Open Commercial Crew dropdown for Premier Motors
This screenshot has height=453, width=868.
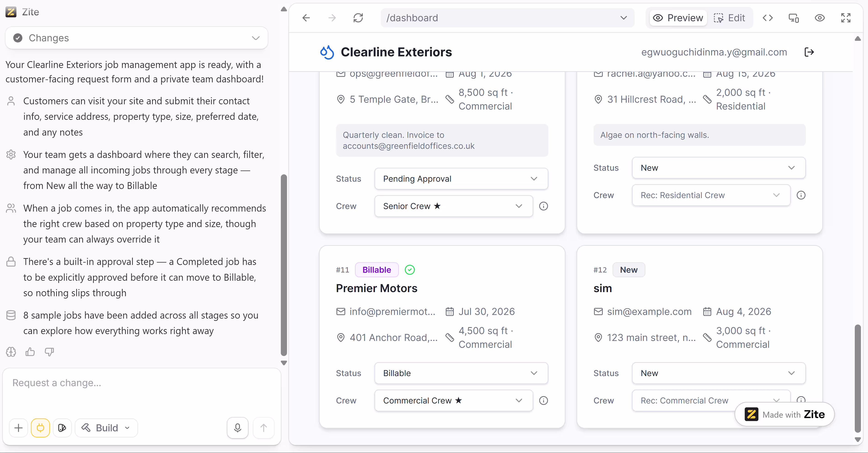(454, 401)
